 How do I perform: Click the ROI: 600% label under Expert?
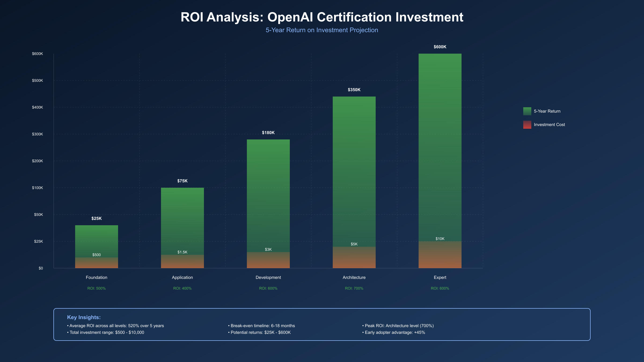point(440,289)
